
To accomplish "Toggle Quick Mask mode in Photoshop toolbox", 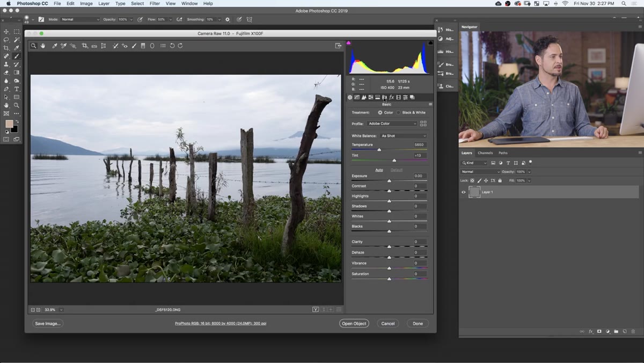I will click(x=6, y=139).
